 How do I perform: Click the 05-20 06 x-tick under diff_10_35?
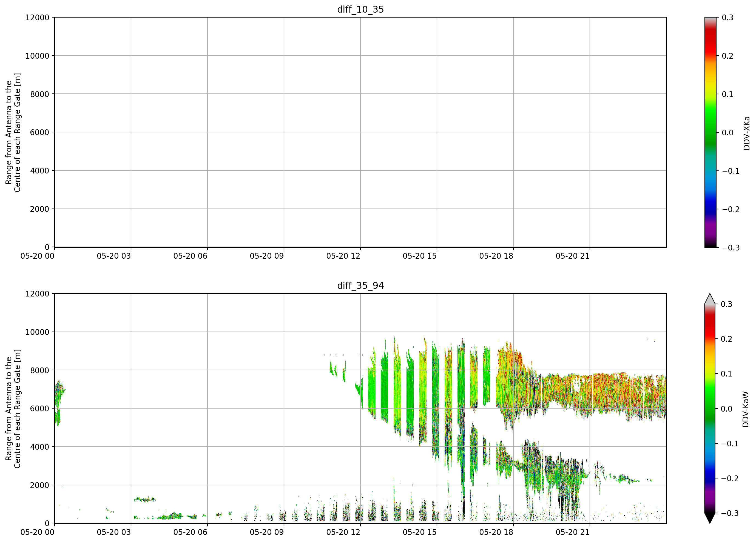(190, 256)
